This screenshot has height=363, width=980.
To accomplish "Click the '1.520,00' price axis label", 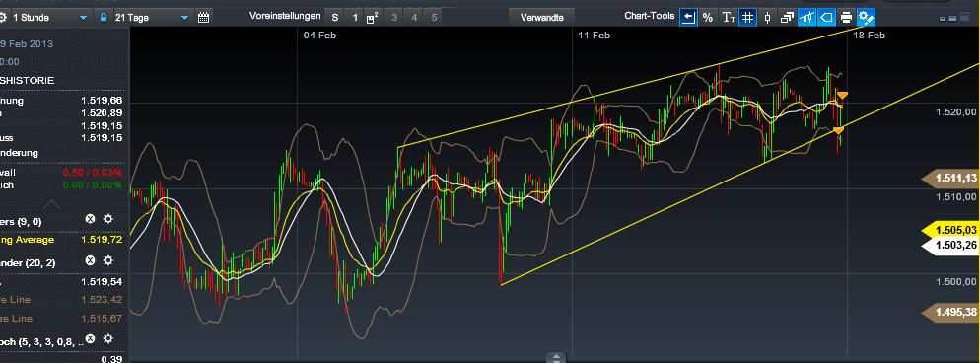I will pyautogui.click(x=955, y=111).
